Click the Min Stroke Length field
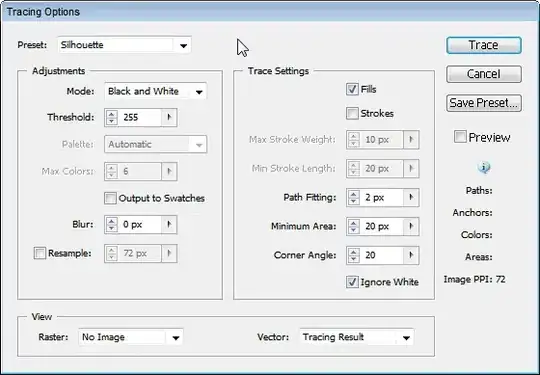 (x=382, y=169)
